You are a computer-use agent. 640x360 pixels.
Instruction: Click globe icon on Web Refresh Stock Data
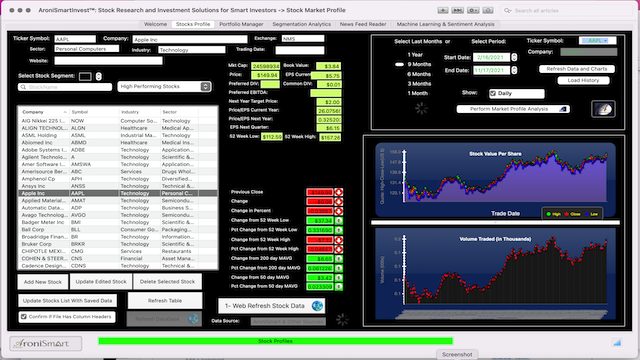317,306
